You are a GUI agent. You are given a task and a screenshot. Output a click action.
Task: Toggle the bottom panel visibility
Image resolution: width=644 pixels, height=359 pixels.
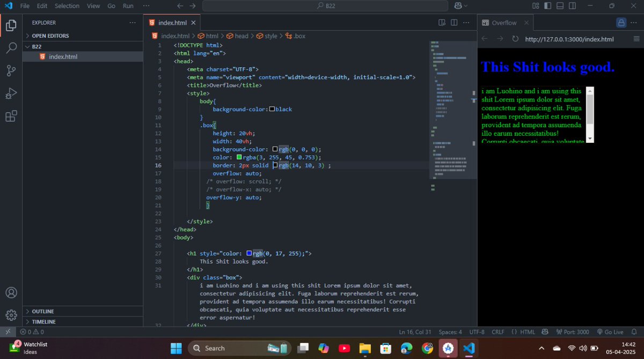point(560,6)
